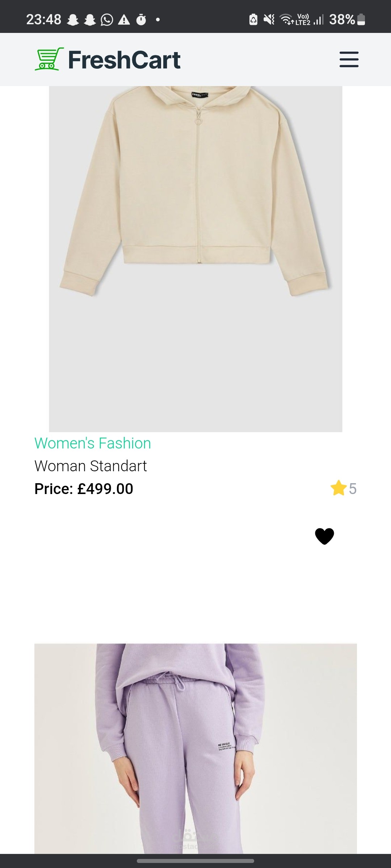Screen dimensions: 391x868
Task: Tap the first Snapchat notification icon
Action: (73, 20)
